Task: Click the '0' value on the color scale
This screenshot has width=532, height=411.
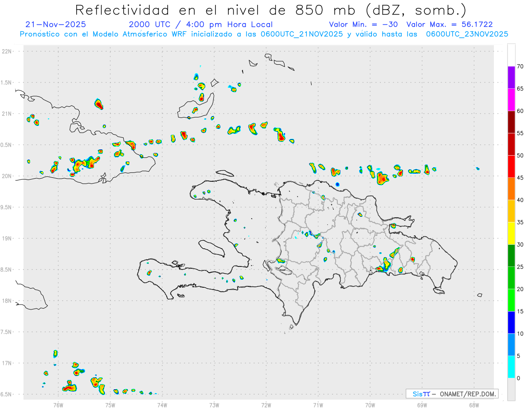Action: (x=518, y=378)
